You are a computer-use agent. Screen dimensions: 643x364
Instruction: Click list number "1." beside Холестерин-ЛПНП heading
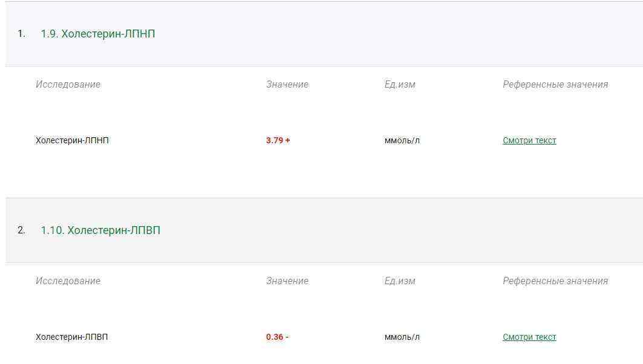click(21, 34)
